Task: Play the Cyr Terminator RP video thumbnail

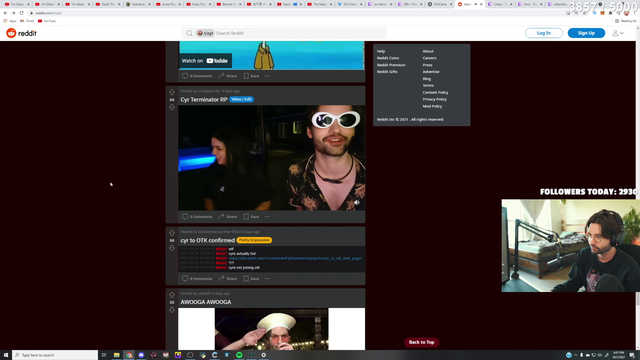Action: (x=271, y=158)
